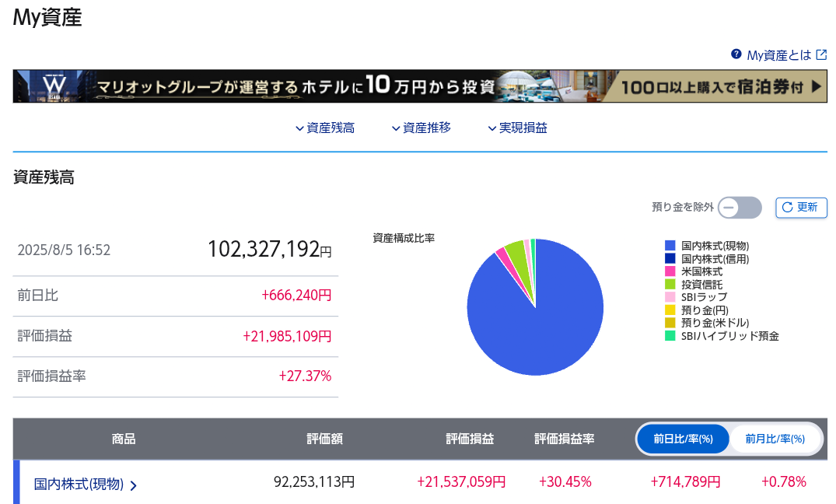Viewport: 836px width, 504px height.
Task: Select the 前日比/率(%) toggle option
Action: click(x=684, y=439)
